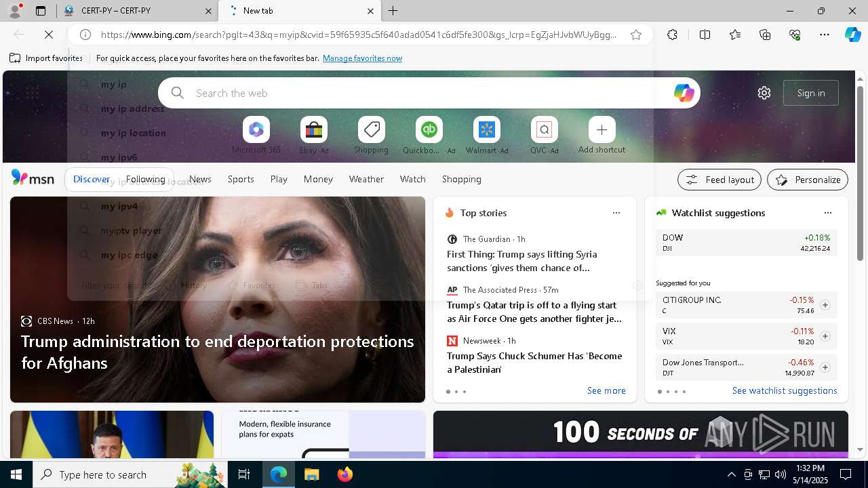The height and width of the screenshot is (488, 868).
Task: Open page settings gear
Action: 764,93
